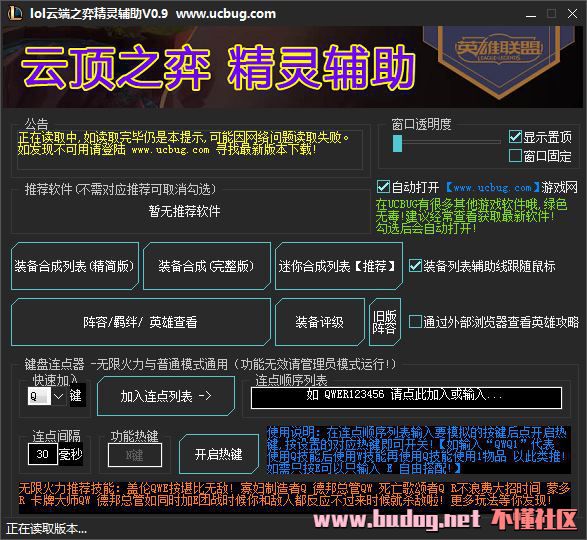Click the 正在读取版本... status text
The height and width of the screenshot is (540, 587).
[x=46, y=528]
